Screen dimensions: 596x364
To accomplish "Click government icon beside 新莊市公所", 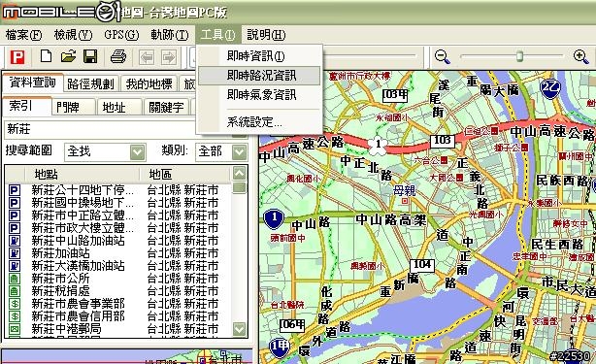I will [x=15, y=279].
